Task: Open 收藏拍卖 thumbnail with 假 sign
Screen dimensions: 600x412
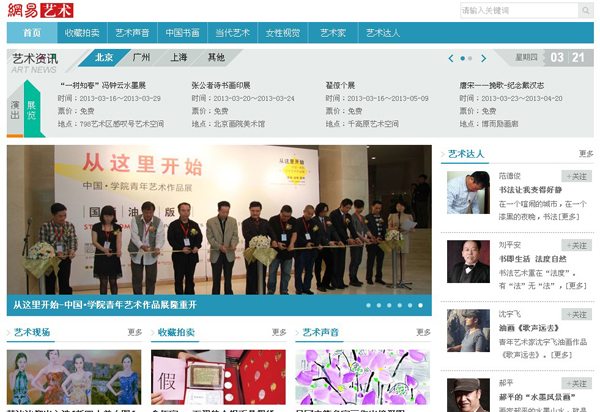Action: (218, 377)
